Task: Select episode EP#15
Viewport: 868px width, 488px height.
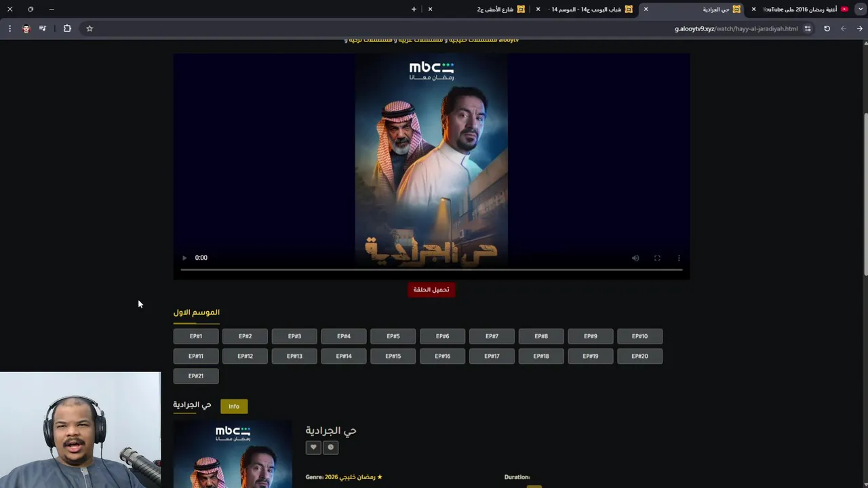Action: pyautogui.click(x=393, y=356)
